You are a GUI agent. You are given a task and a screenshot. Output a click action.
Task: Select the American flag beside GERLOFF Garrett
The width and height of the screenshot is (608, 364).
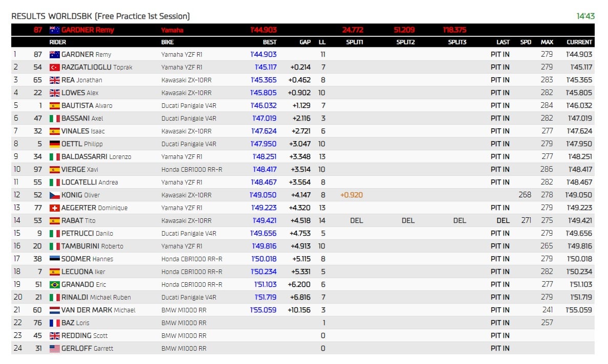55,349
